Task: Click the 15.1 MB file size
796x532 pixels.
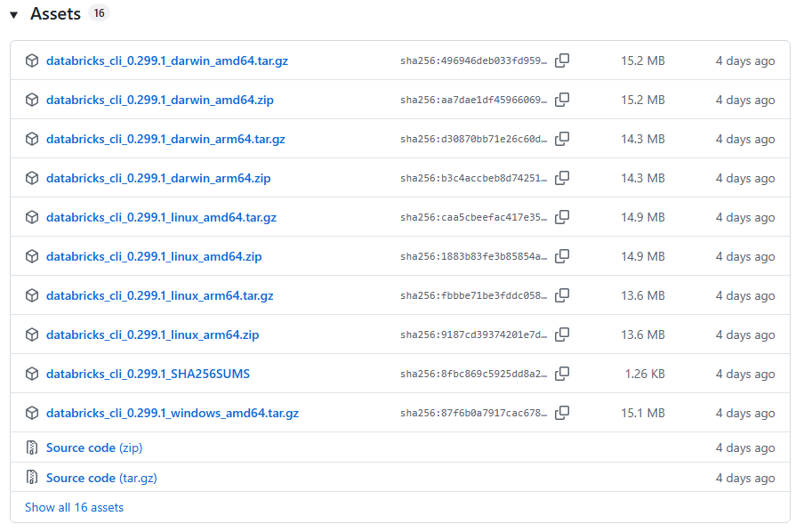Action: (x=643, y=413)
